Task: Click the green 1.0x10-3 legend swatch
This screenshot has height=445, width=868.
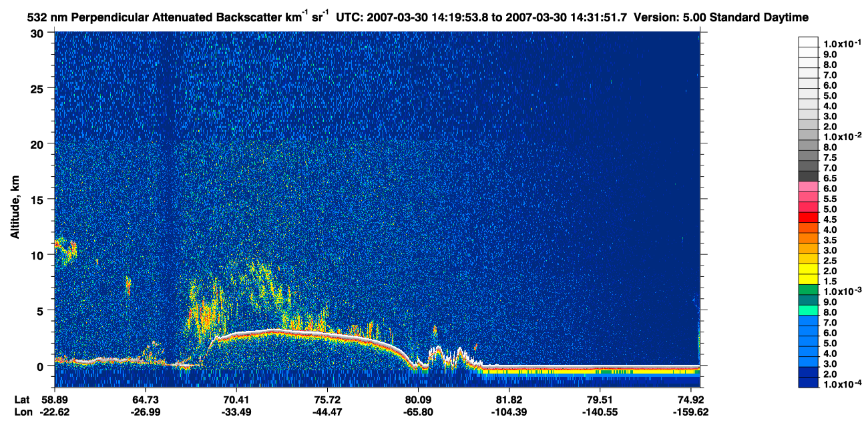Action: (x=809, y=290)
